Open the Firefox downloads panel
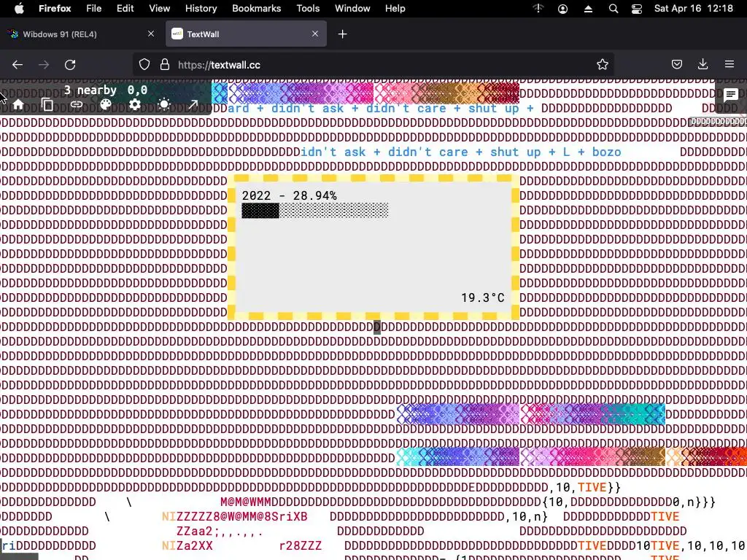 coord(703,64)
